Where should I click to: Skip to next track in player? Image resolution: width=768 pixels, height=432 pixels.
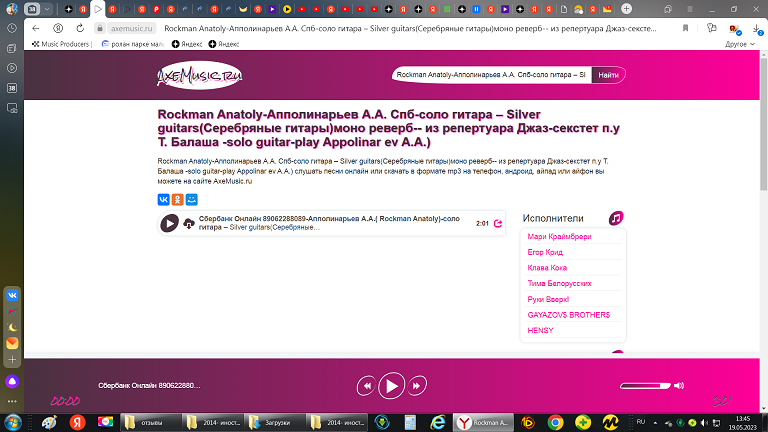pos(417,386)
